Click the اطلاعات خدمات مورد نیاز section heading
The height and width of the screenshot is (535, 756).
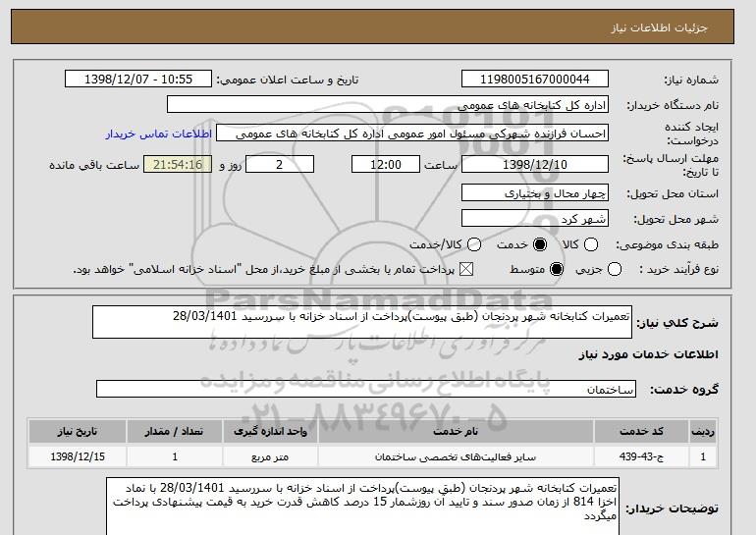pyautogui.click(x=648, y=354)
